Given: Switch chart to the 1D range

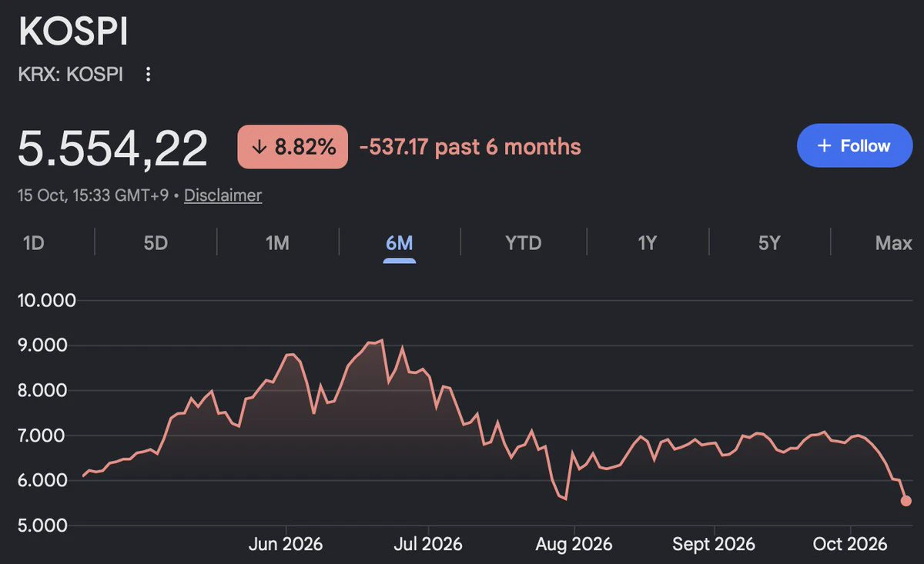Looking at the screenshot, I should pos(33,243).
